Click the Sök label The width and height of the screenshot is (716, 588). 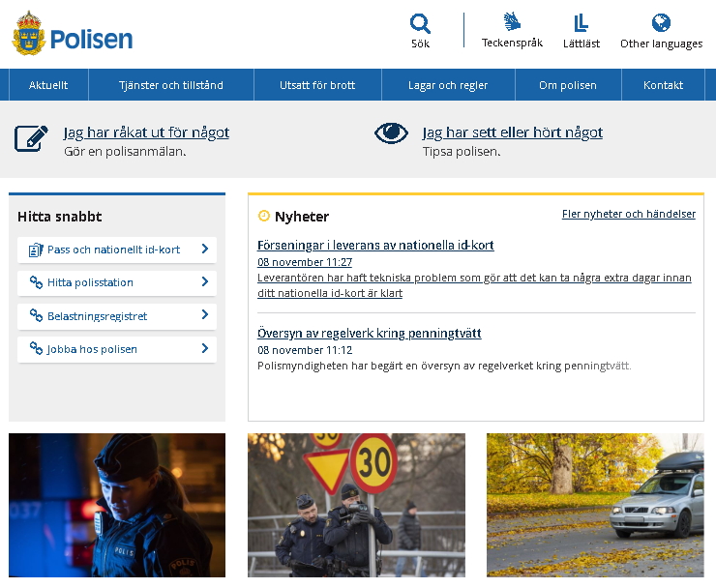pyautogui.click(x=420, y=44)
